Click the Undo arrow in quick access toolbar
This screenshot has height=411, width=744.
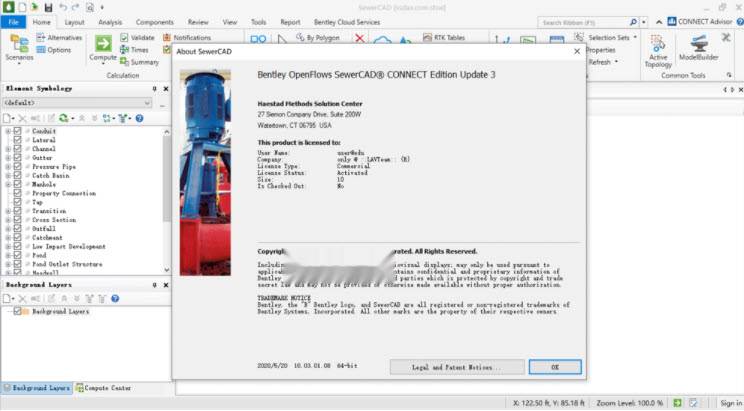coord(63,7)
